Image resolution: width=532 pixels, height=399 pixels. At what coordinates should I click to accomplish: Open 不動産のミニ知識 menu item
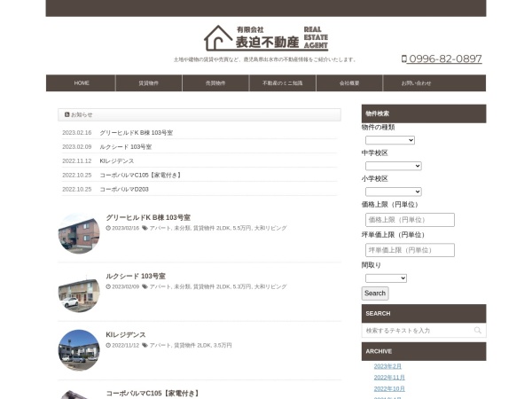282,83
